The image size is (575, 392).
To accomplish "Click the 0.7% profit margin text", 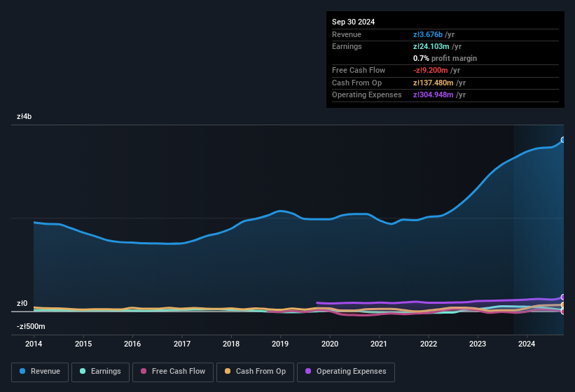I will 445,58.
